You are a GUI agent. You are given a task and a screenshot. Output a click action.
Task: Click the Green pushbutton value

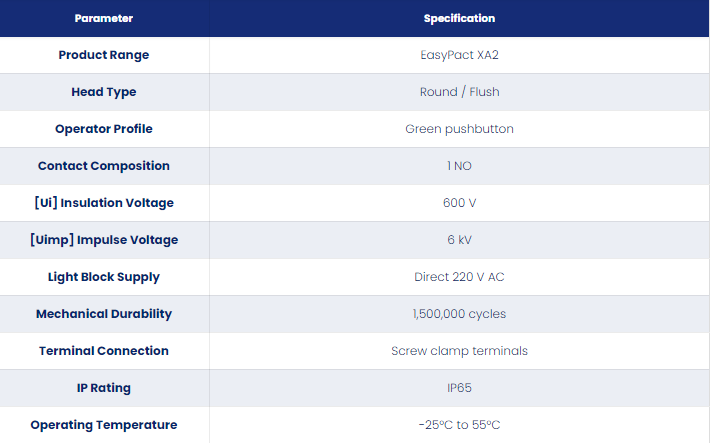(459, 129)
